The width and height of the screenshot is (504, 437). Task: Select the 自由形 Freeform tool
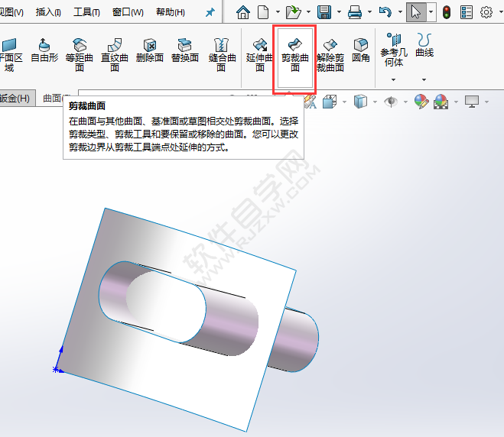(x=44, y=50)
